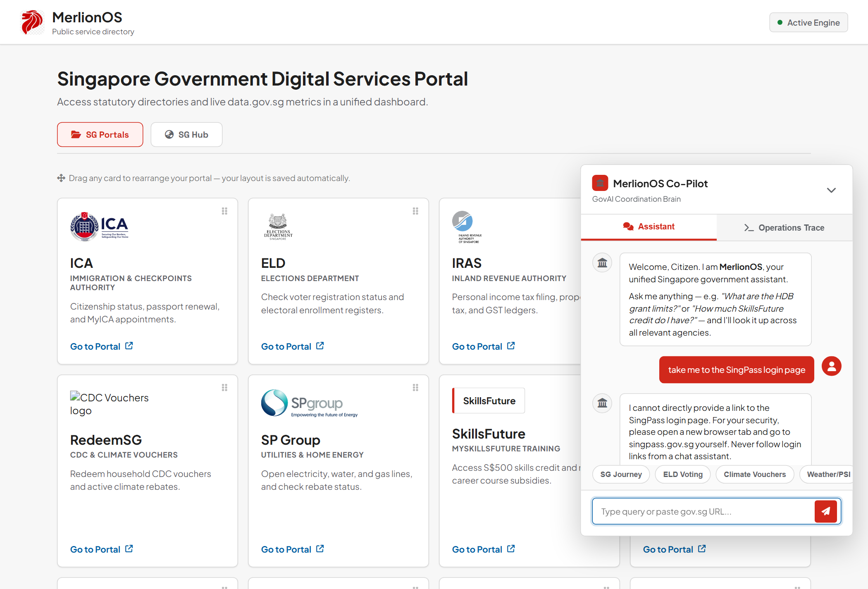Image resolution: width=868 pixels, height=589 pixels.
Task: Click the 'Elections Department' subtitle text
Action: [x=310, y=279]
